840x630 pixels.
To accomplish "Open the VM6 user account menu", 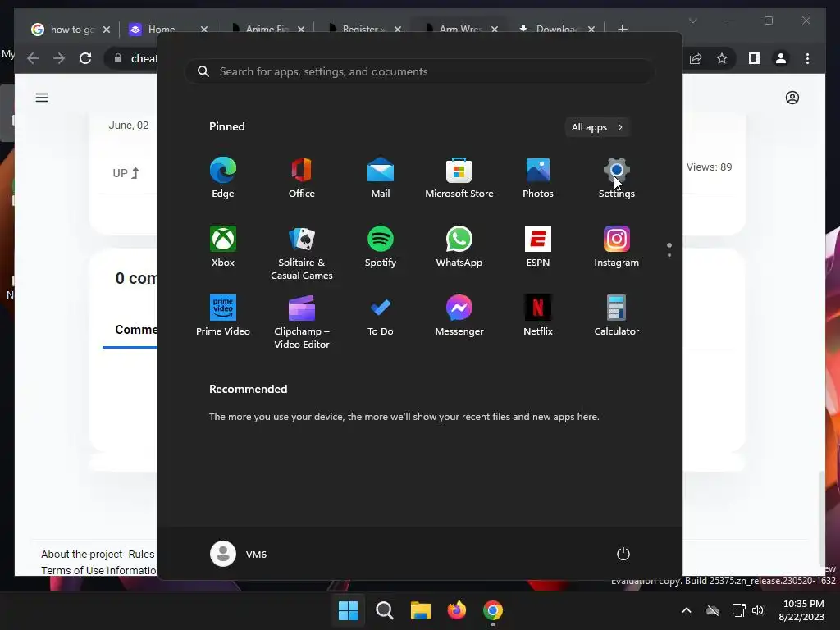I will (x=239, y=554).
